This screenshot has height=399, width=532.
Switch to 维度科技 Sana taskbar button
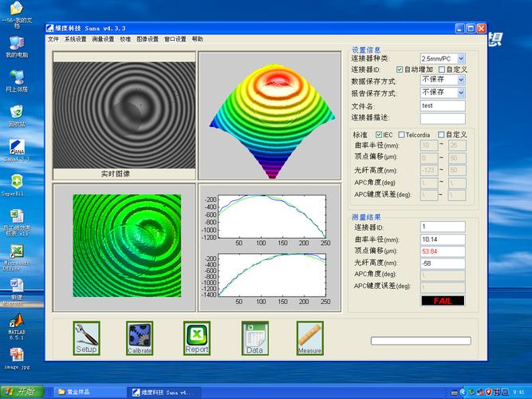(164, 392)
